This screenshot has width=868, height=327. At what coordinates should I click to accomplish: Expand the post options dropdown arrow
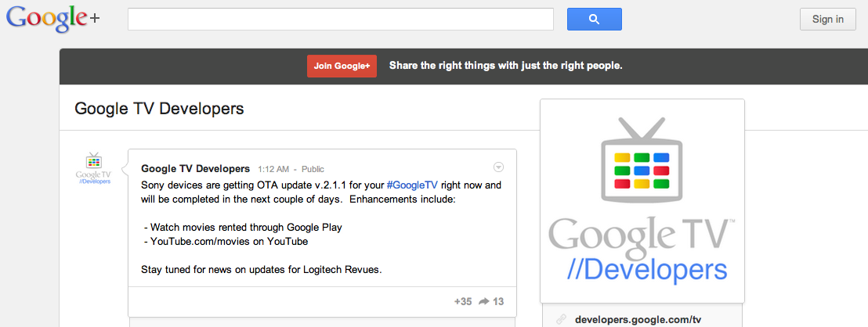499,167
